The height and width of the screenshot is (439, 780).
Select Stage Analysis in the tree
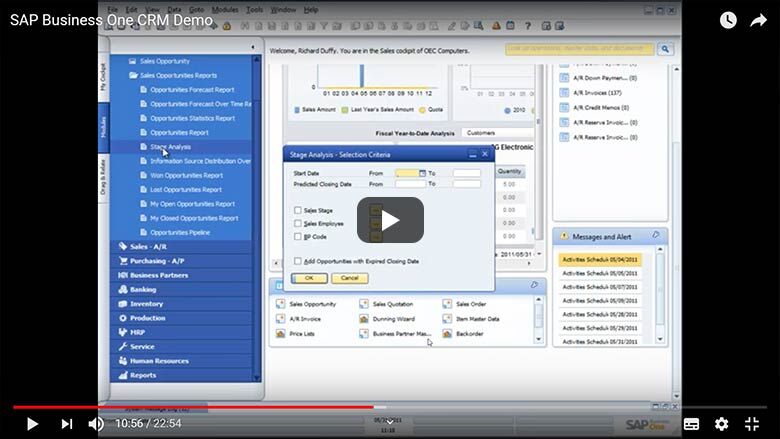coord(171,147)
